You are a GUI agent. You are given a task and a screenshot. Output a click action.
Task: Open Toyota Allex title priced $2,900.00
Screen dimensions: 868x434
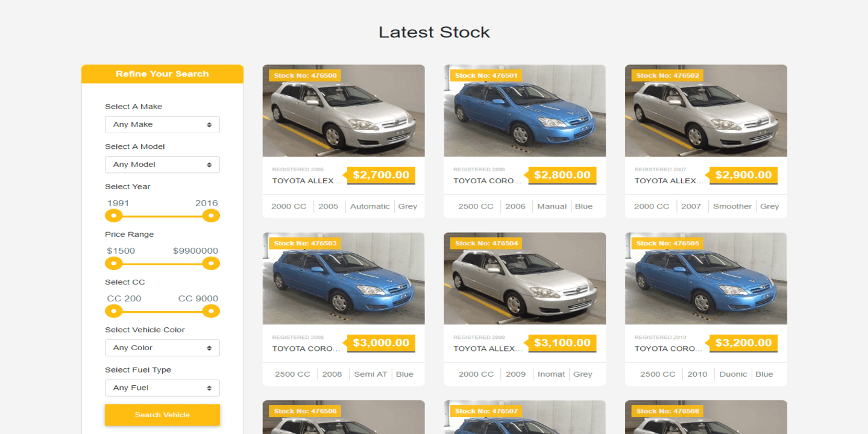(x=669, y=181)
